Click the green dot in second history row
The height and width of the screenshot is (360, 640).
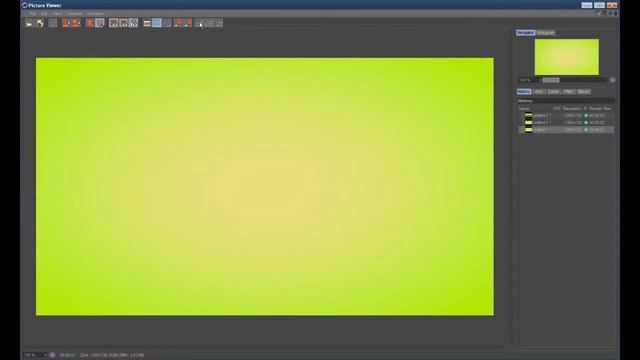[586, 122]
